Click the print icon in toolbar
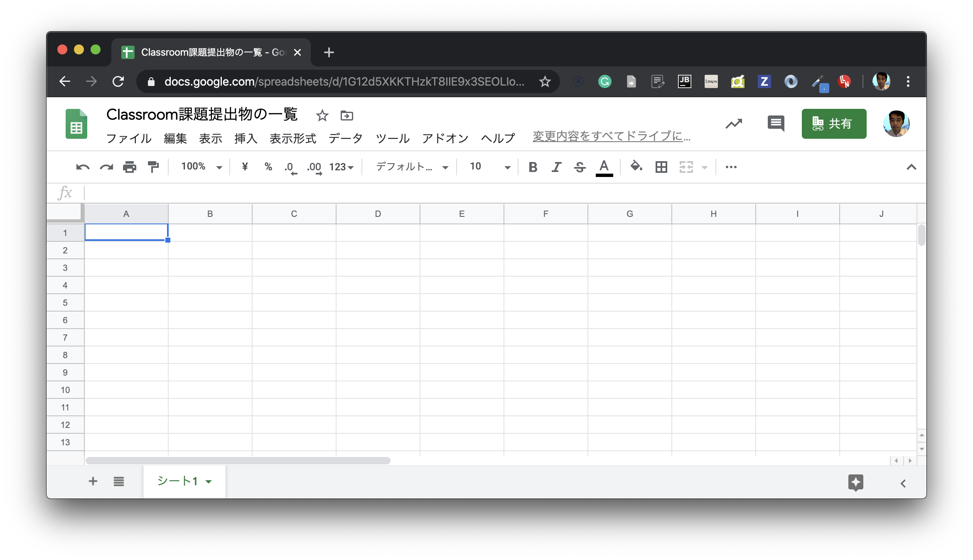The image size is (973, 560). [130, 167]
